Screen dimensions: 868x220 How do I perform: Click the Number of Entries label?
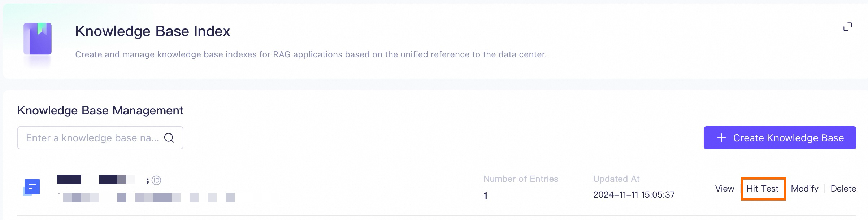pos(520,179)
